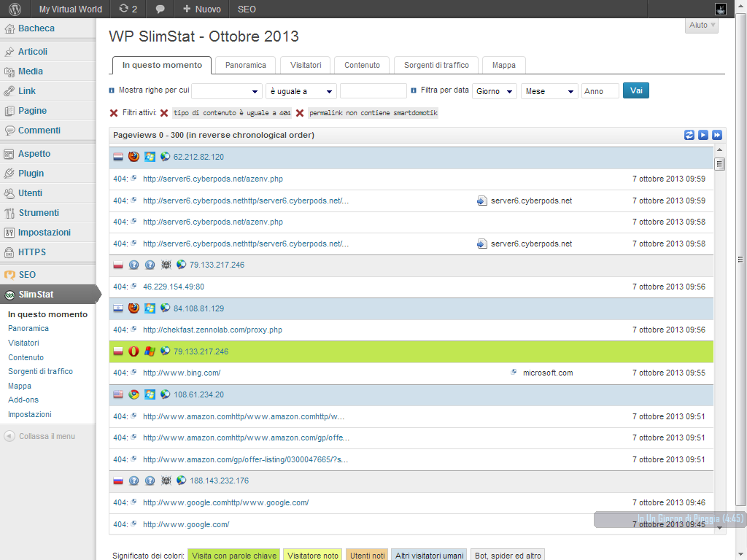Switch to the Sorgenti di traffico tab

(x=436, y=65)
